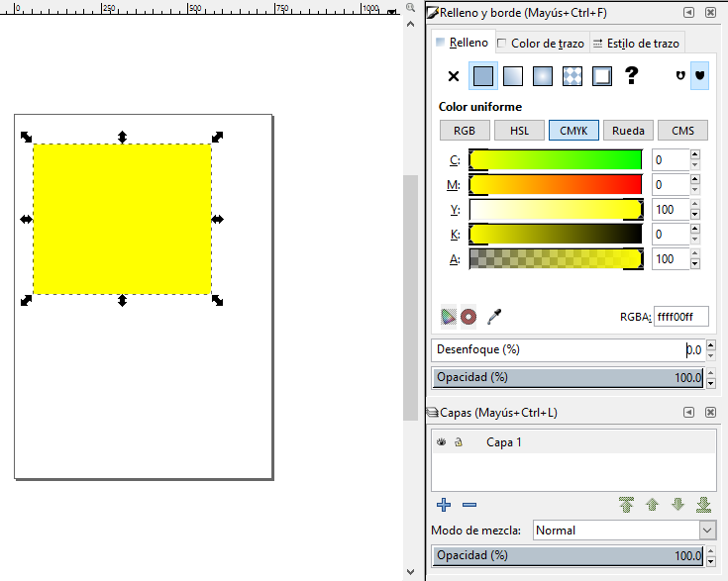Screen dimensions: 728x581
Task: Decrease the A alpha stepper down
Action: pos(694,264)
